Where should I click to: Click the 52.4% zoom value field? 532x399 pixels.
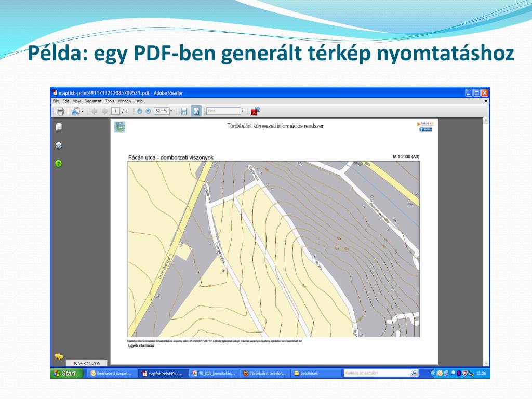tap(162, 111)
